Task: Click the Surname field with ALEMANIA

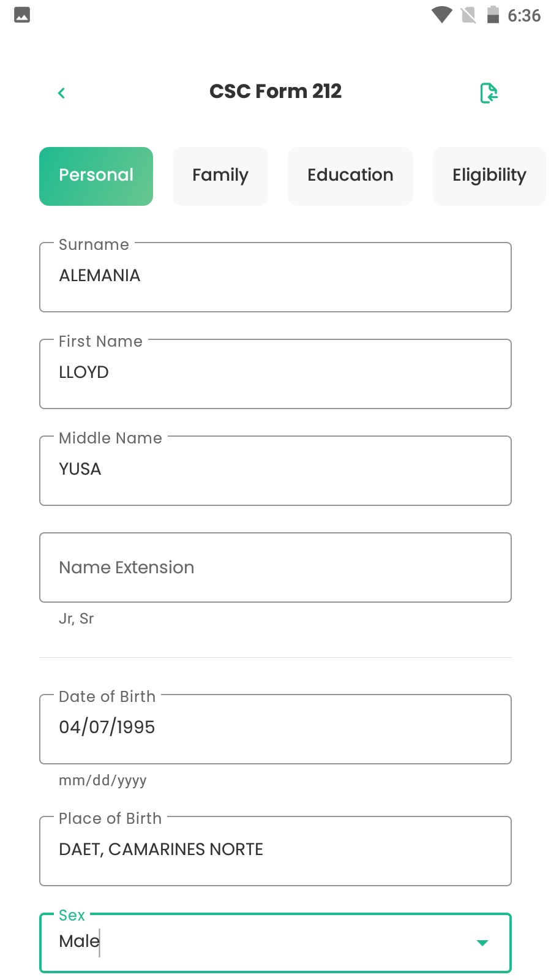Action: pos(275,277)
